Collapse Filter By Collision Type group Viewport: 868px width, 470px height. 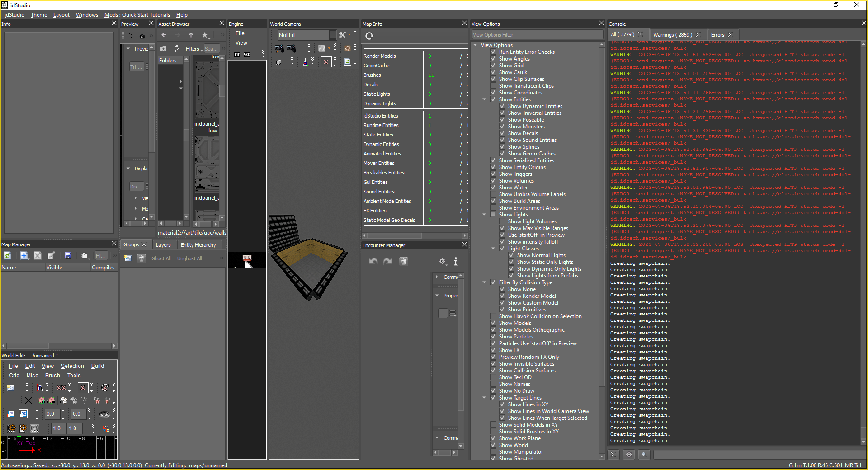click(x=485, y=282)
